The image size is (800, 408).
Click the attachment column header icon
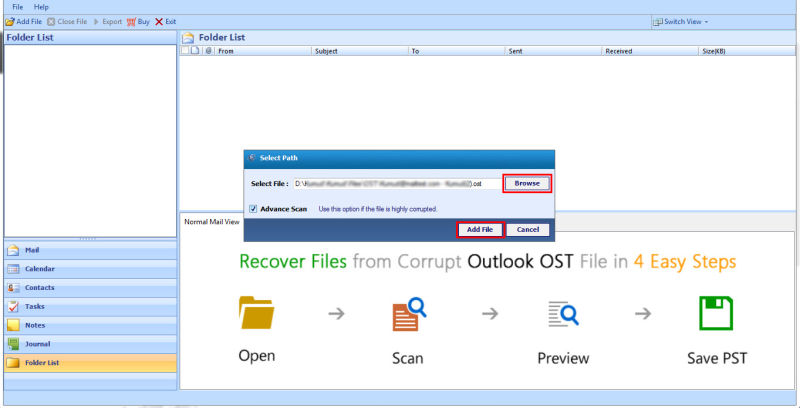click(x=208, y=51)
